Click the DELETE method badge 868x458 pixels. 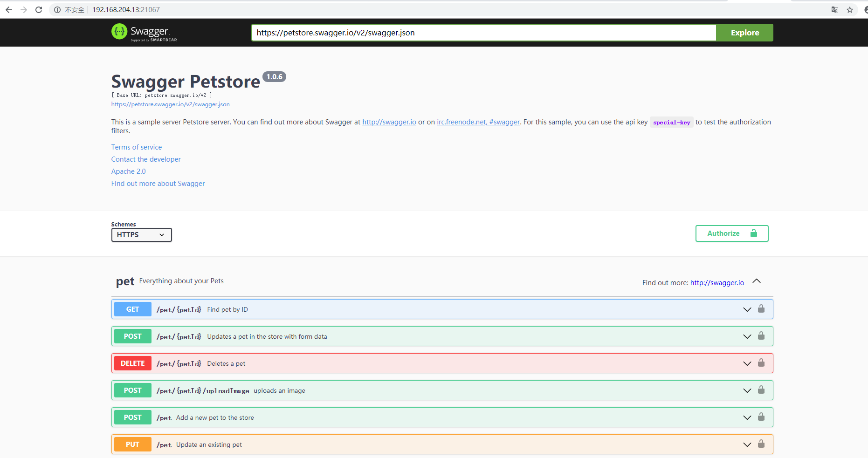pos(132,363)
